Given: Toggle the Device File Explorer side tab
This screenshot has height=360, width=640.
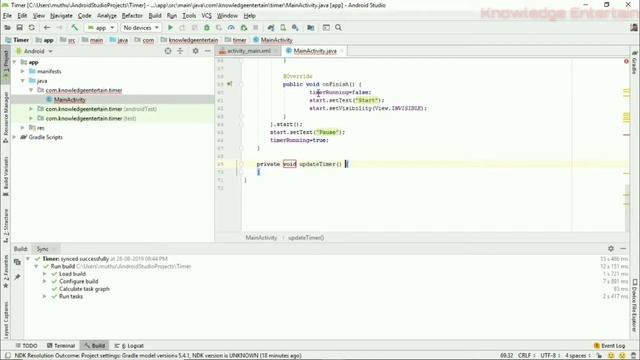Looking at the screenshot, I should (x=635, y=305).
